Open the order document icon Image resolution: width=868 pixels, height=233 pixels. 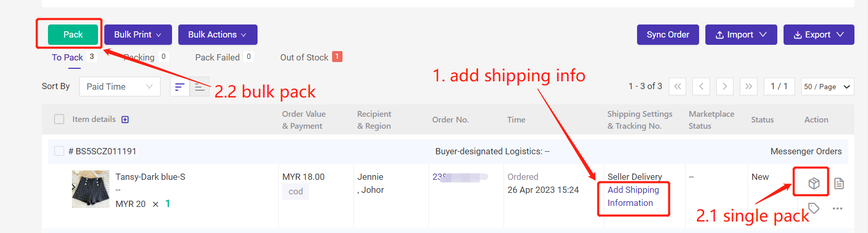pos(839,183)
